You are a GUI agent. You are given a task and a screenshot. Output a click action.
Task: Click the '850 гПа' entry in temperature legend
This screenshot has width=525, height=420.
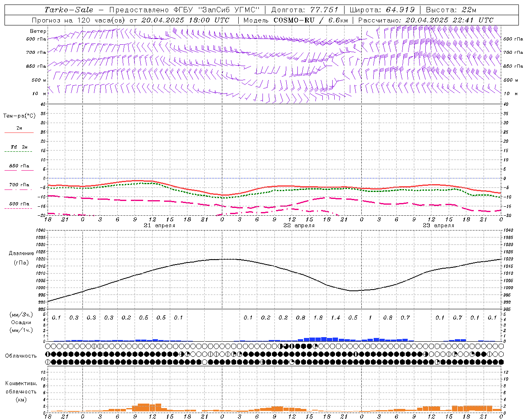pos(19,166)
